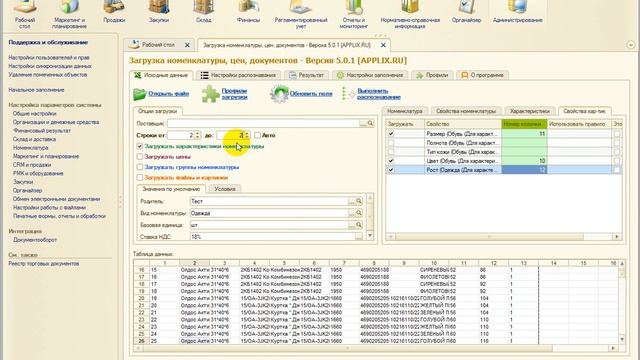Enable Загружать файлы и картинки checkbox
Viewport: 640px width, 360px height.
pos(140,178)
